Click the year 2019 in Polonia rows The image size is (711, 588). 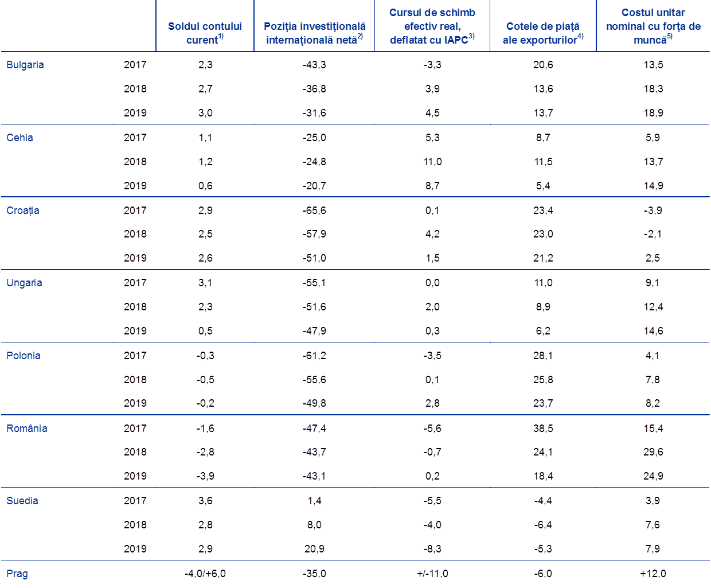(135, 403)
